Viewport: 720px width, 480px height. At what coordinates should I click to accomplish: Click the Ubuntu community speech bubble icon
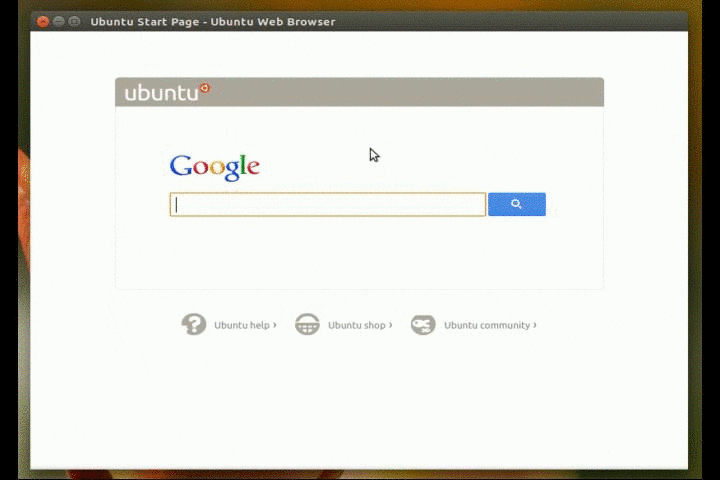click(423, 324)
